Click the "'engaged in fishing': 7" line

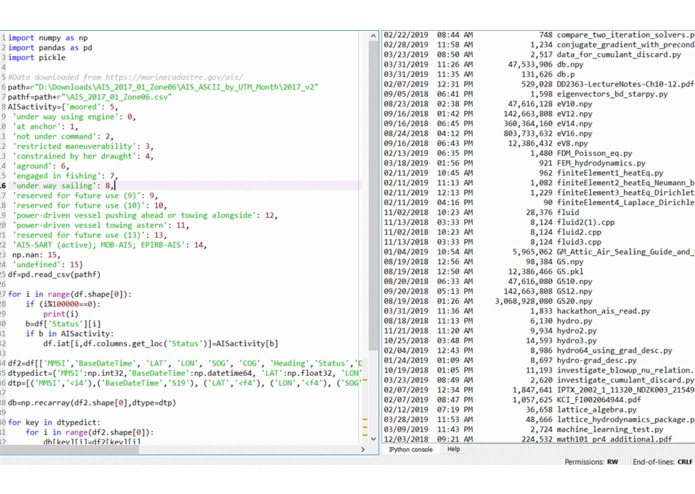(x=65, y=175)
